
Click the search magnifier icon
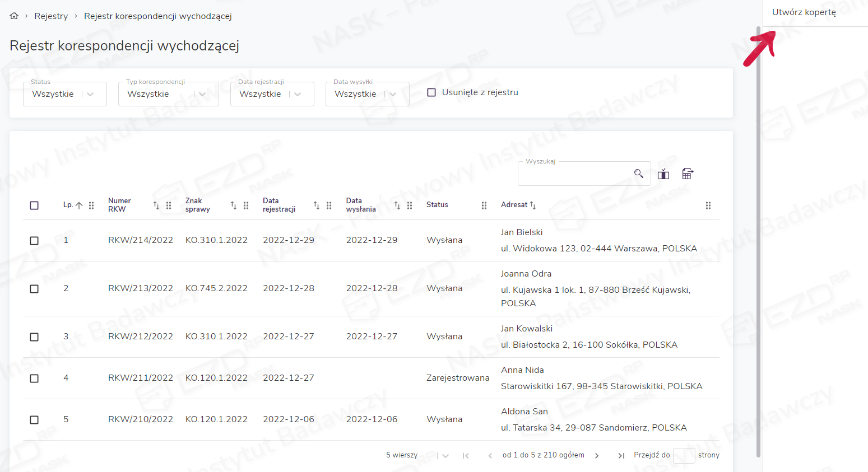638,174
